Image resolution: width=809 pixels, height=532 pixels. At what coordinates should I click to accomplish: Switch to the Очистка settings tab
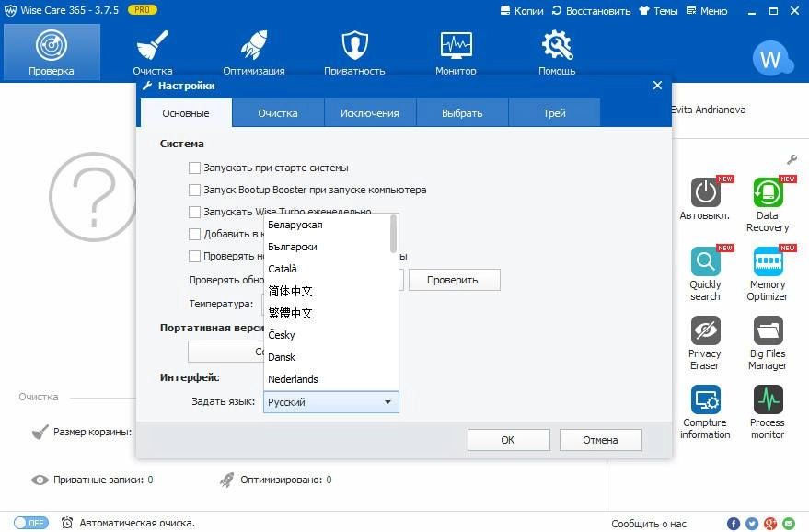pos(278,113)
